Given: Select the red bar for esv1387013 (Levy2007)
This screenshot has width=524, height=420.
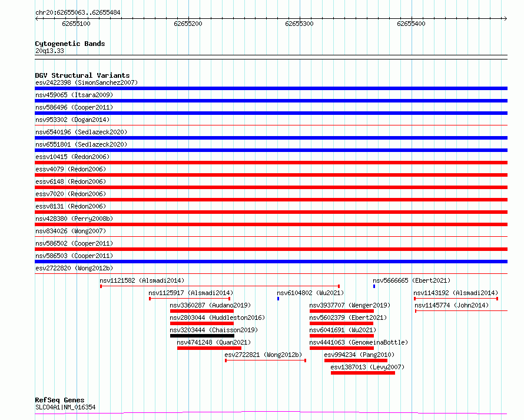Looking at the screenshot, I should (363, 373).
